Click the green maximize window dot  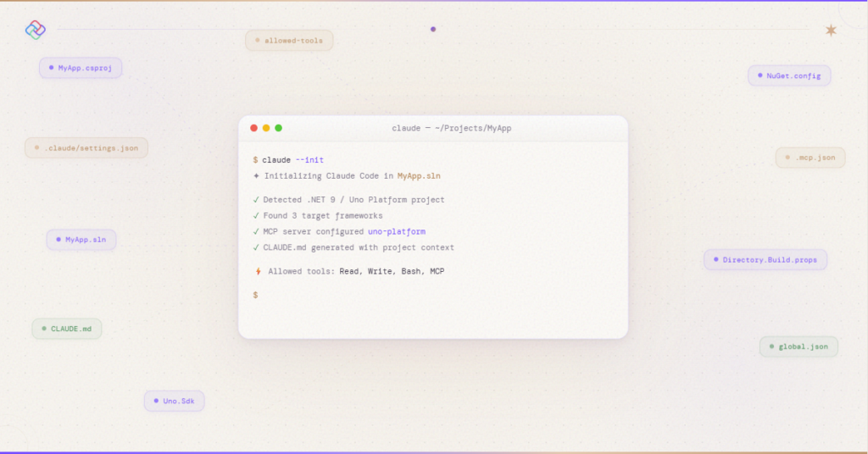click(x=278, y=128)
